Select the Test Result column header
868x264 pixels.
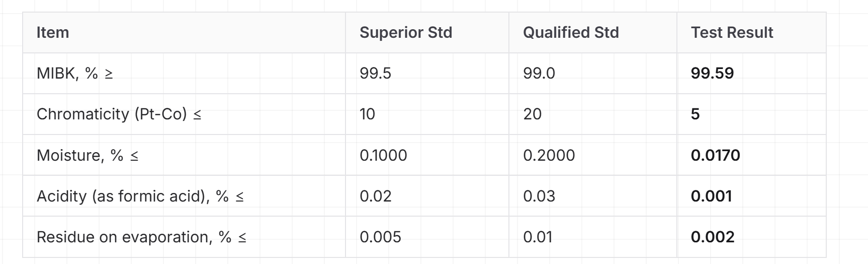751,33
